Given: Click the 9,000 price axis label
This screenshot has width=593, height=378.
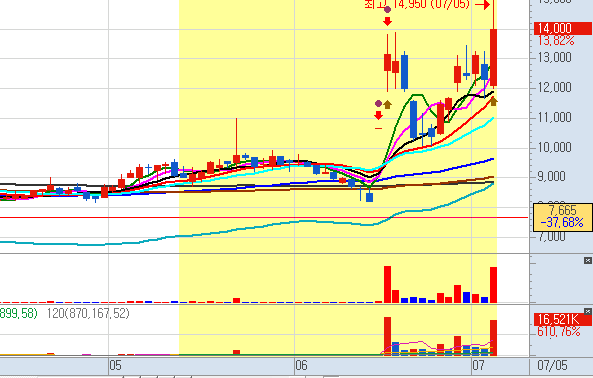Looking at the screenshot, I should (551, 177).
